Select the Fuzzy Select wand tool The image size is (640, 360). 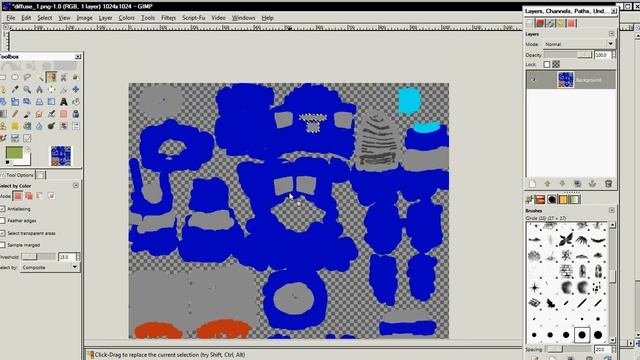[x=39, y=77]
